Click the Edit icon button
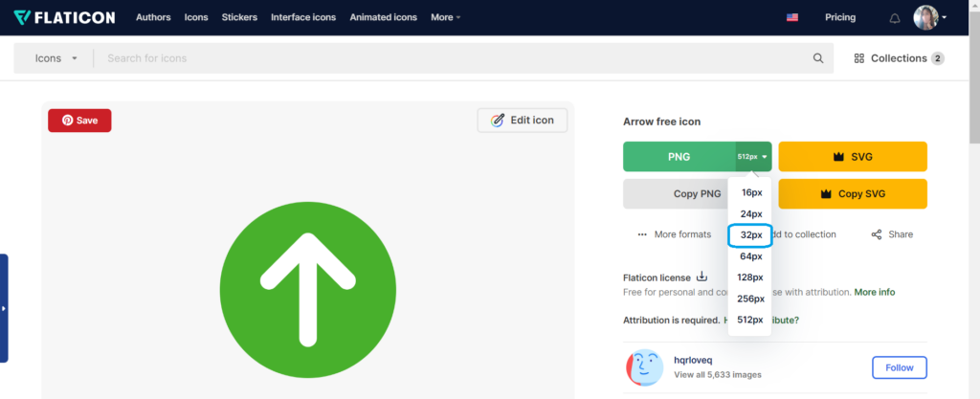This screenshot has height=399, width=980. (523, 121)
